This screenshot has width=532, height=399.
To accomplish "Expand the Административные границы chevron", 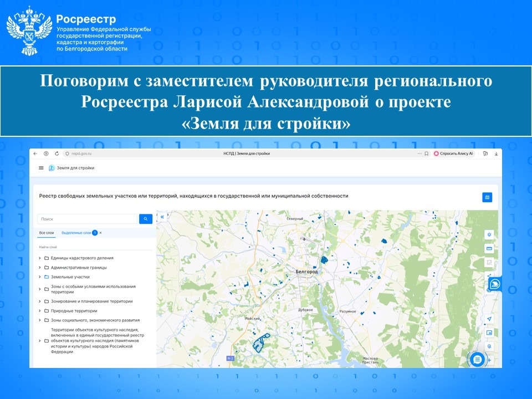I will click(40, 268).
